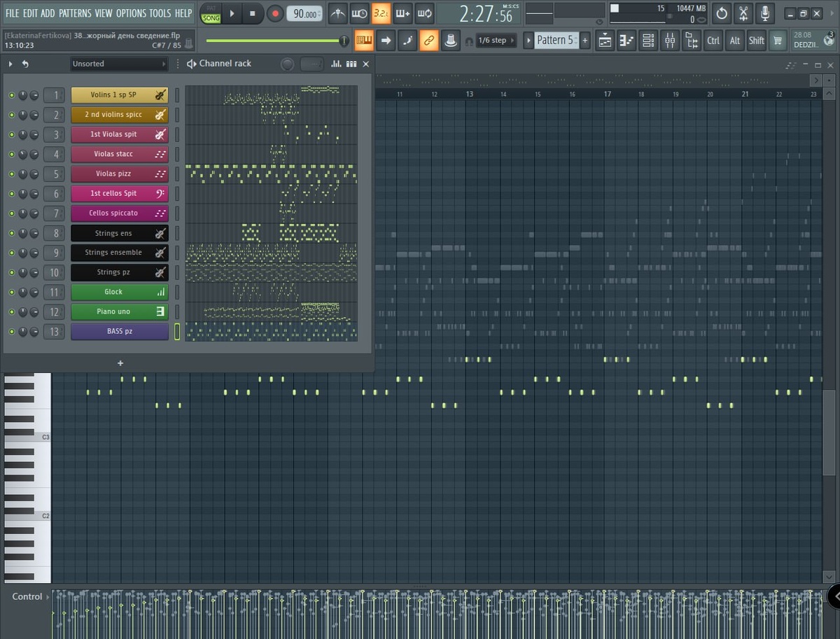Toggle wait for input before playing
840x639 pixels.
[359, 13]
